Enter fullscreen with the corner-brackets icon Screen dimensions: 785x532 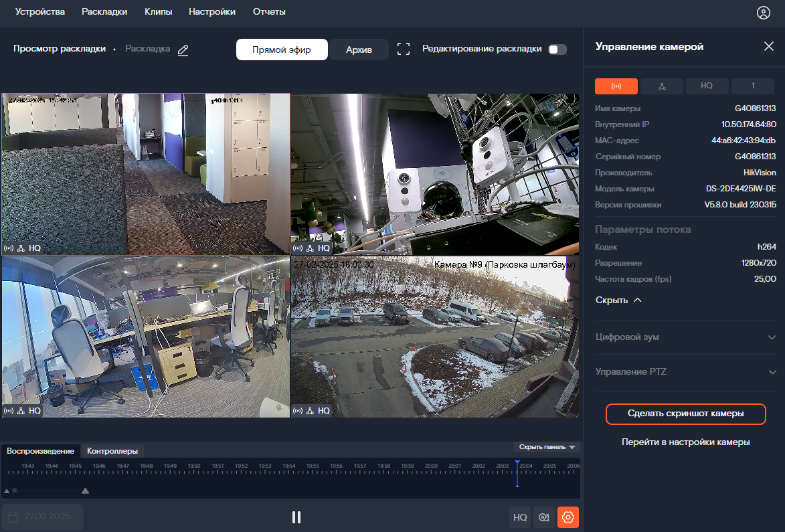[x=404, y=49]
